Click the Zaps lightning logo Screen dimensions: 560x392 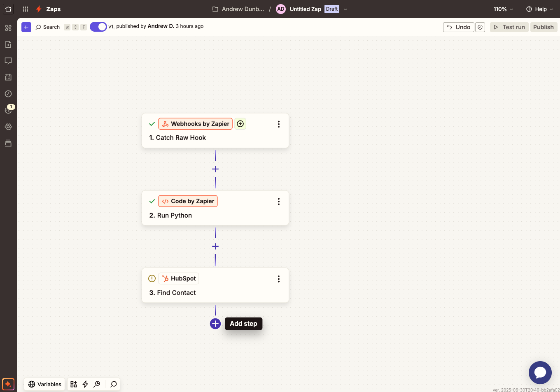(x=39, y=9)
